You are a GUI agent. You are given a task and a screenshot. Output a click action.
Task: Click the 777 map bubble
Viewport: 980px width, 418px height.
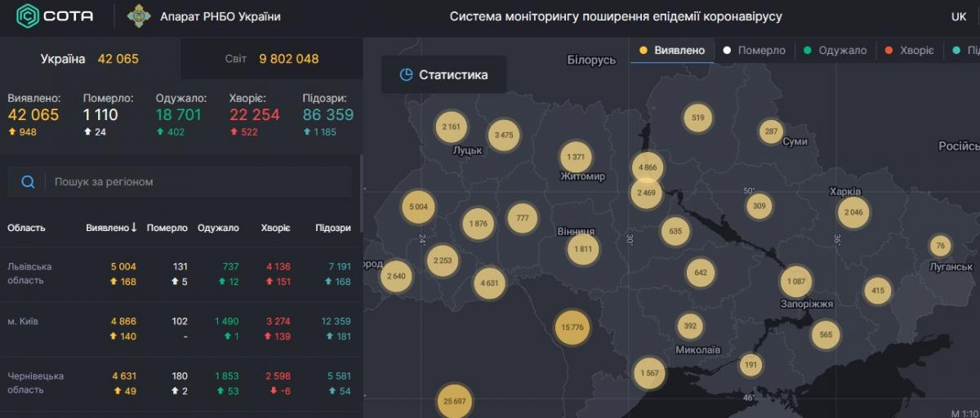523,218
